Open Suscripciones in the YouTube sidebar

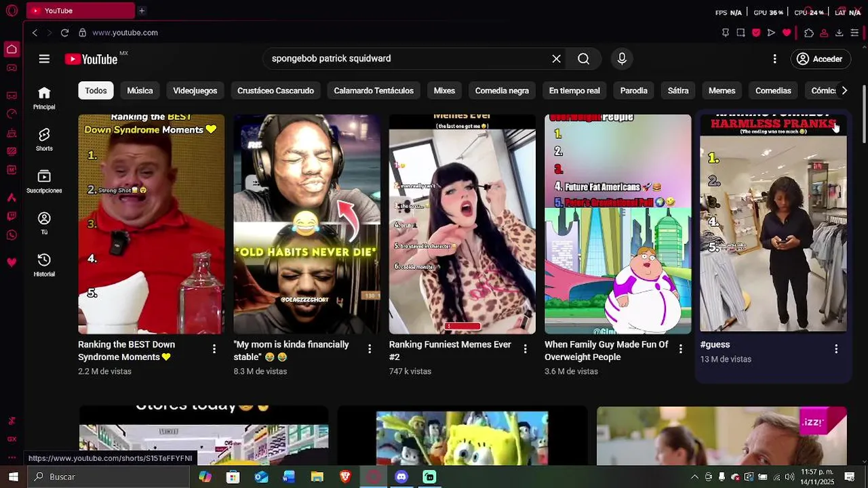click(44, 182)
